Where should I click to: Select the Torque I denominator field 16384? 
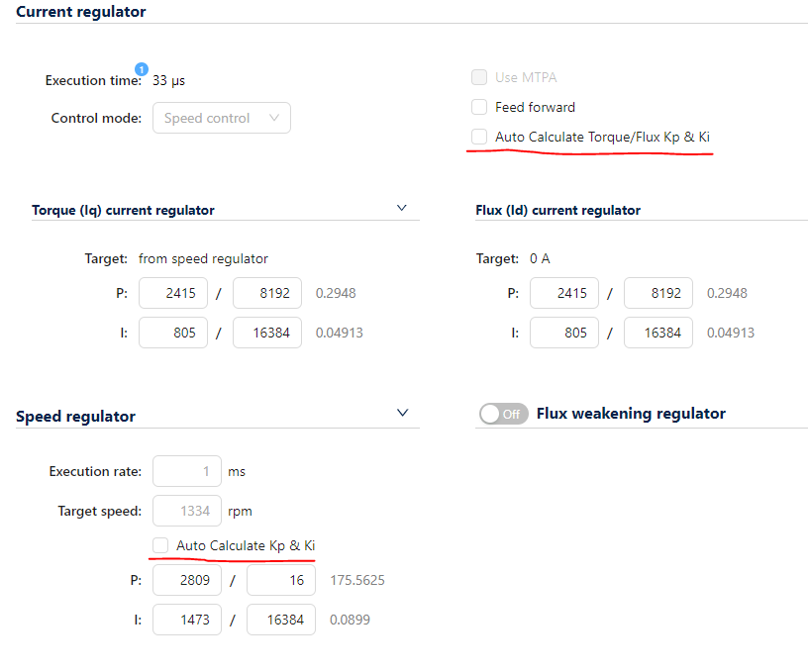(x=267, y=333)
